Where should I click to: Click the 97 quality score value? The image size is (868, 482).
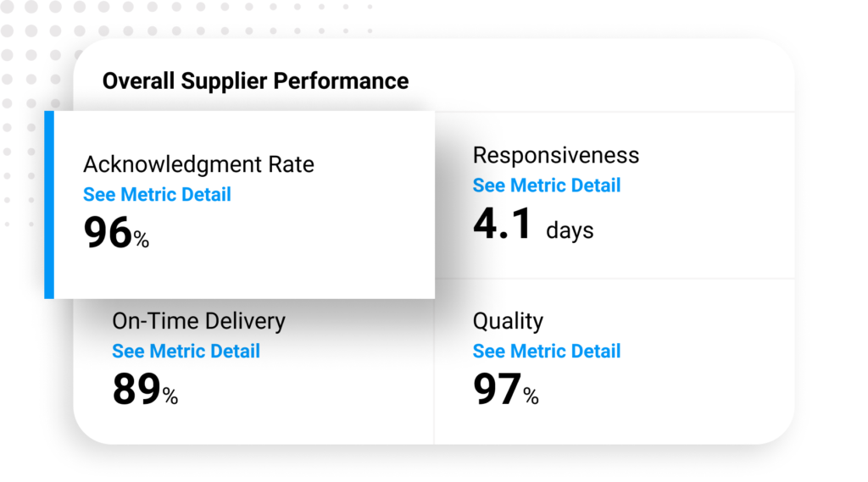(x=497, y=389)
